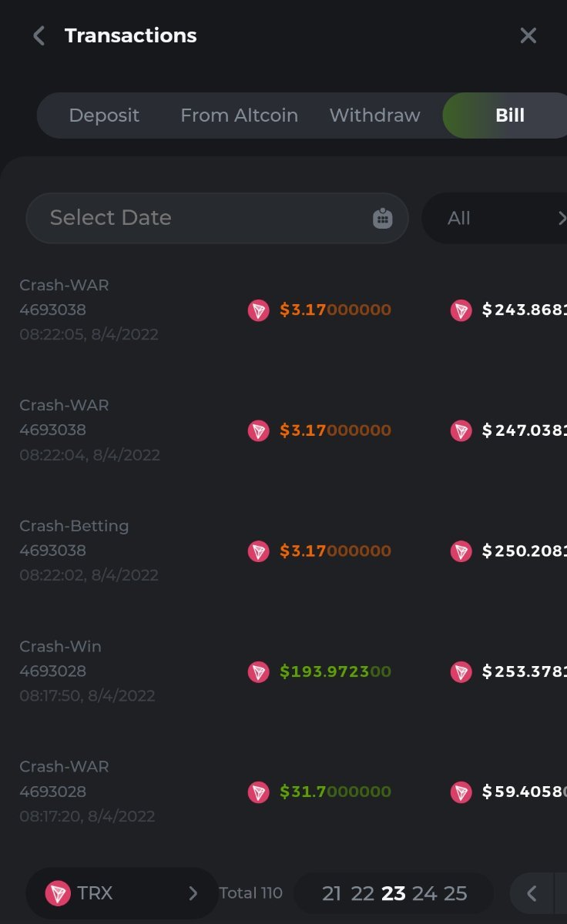Click TRX icon next to $59.4058 balance
This screenshot has width=567, height=924.
pos(461,792)
